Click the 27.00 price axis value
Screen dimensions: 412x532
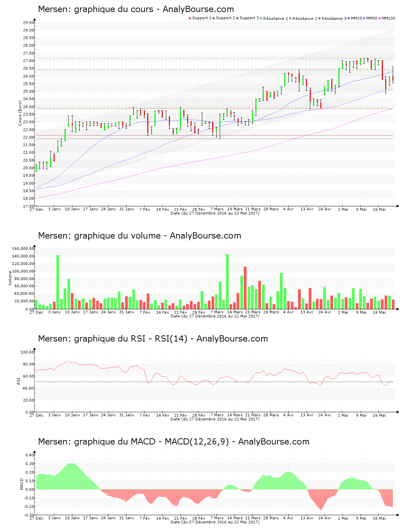click(28, 61)
